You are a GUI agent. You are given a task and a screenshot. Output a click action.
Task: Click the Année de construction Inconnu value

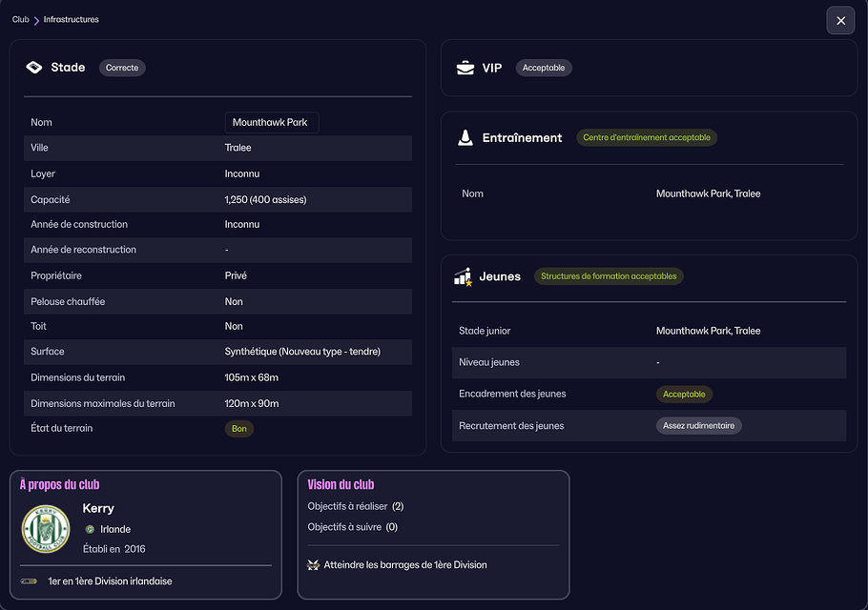tap(242, 224)
